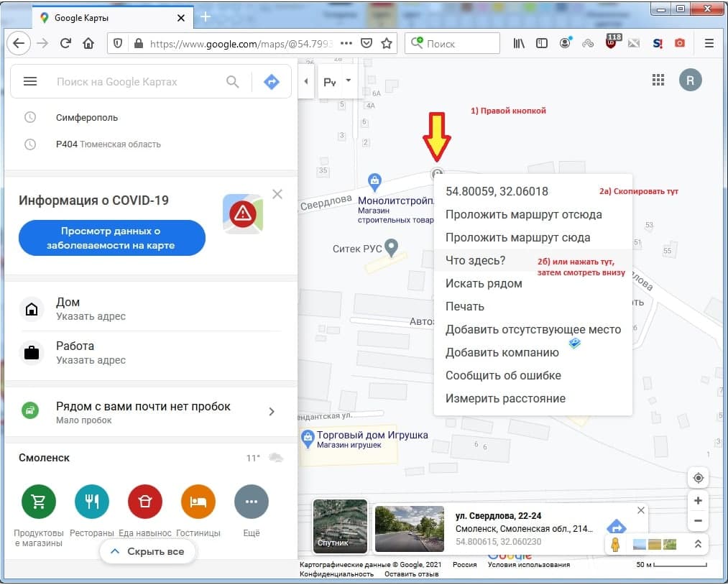Viewport: 728px width, 585px height.
Task: Zoom in with the plus button
Action: click(x=698, y=500)
